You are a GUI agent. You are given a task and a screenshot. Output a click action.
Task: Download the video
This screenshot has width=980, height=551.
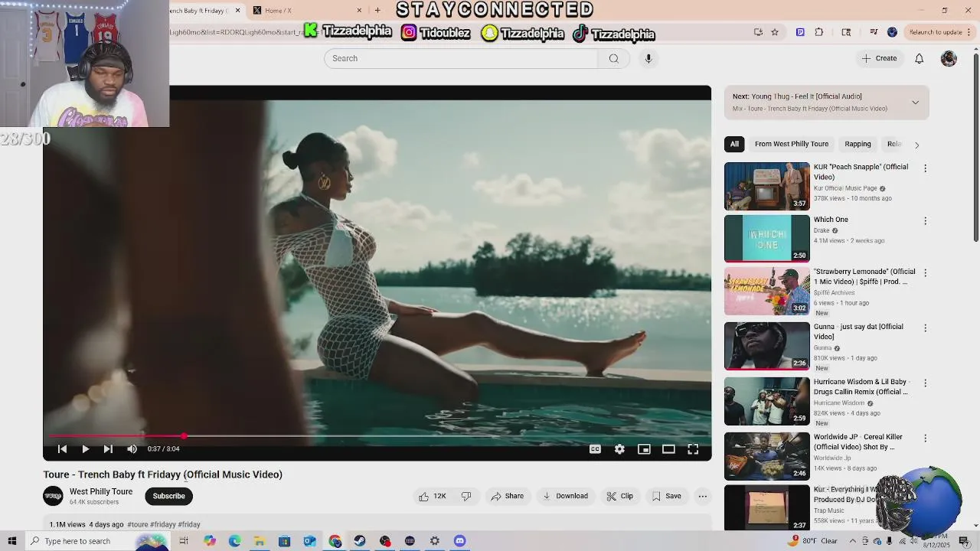(565, 496)
